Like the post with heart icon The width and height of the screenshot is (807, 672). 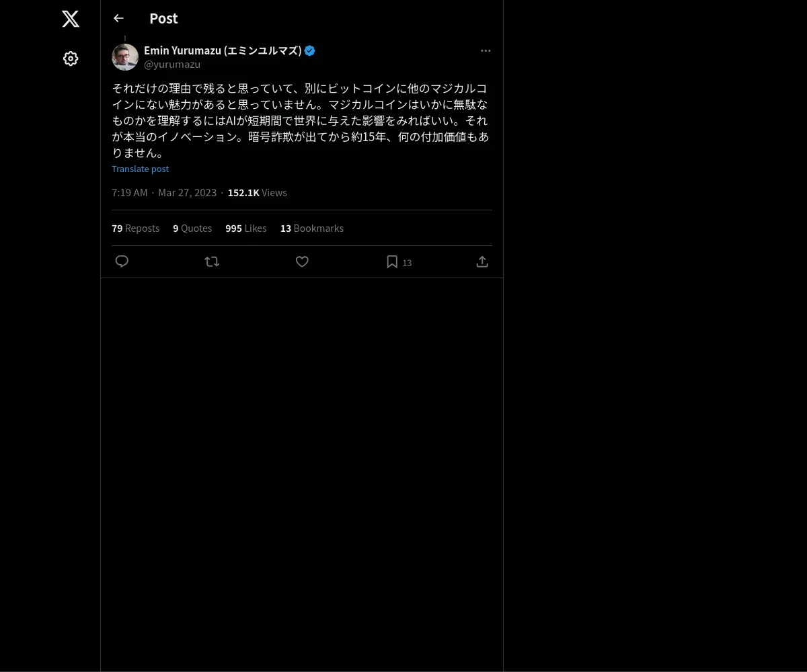click(302, 261)
